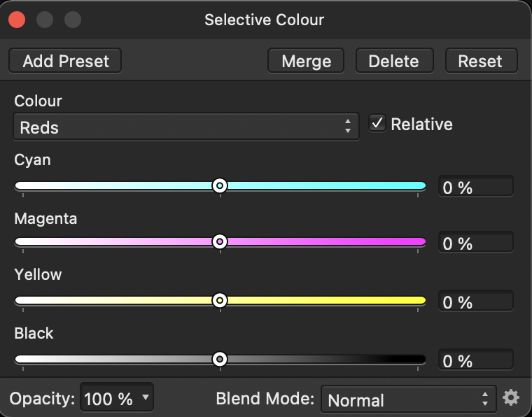Click the Cyan slider handle
Image resolution: width=532 pixels, height=417 pixels.
(x=220, y=185)
